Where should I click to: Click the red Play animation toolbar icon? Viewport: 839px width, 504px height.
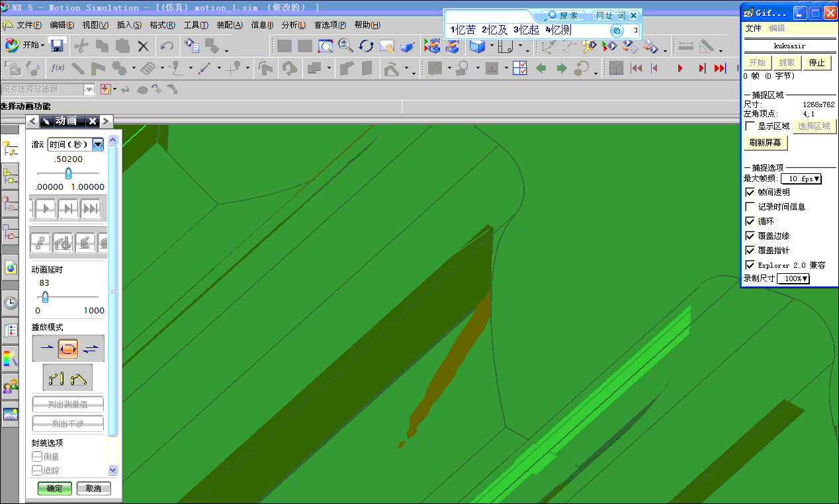point(680,68)
